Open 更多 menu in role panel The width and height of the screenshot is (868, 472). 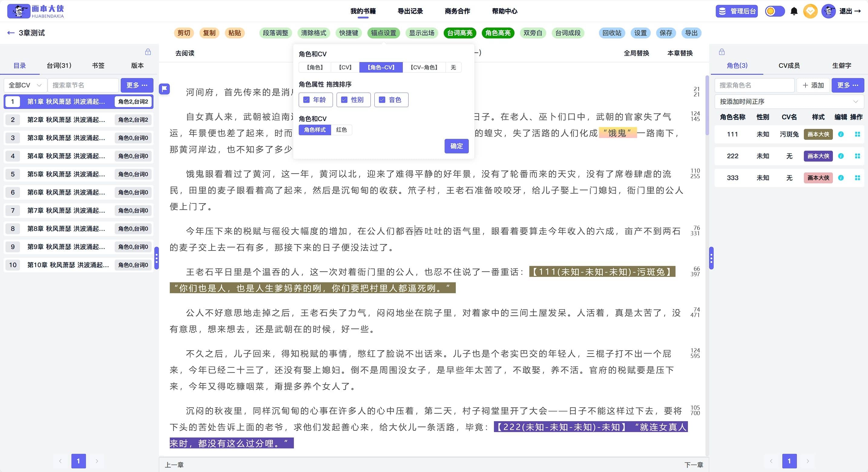(847, 85)
